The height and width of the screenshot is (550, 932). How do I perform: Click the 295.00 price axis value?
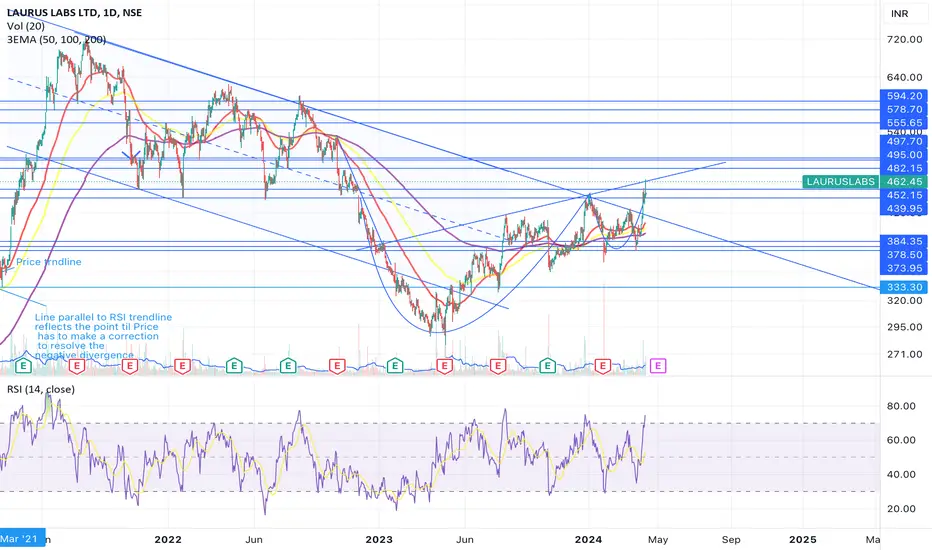point(904,327)
